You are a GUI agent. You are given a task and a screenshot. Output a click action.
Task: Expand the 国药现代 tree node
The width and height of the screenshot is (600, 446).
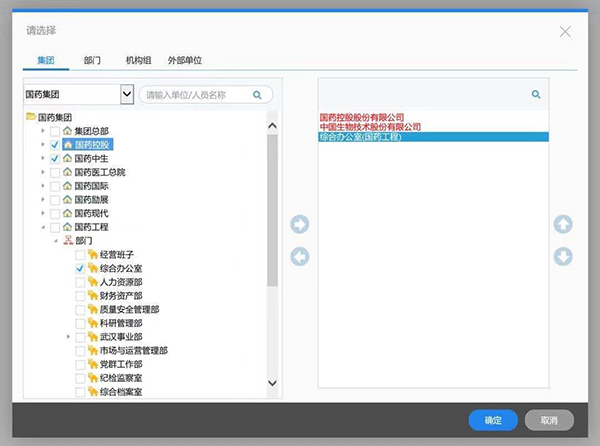43,213
